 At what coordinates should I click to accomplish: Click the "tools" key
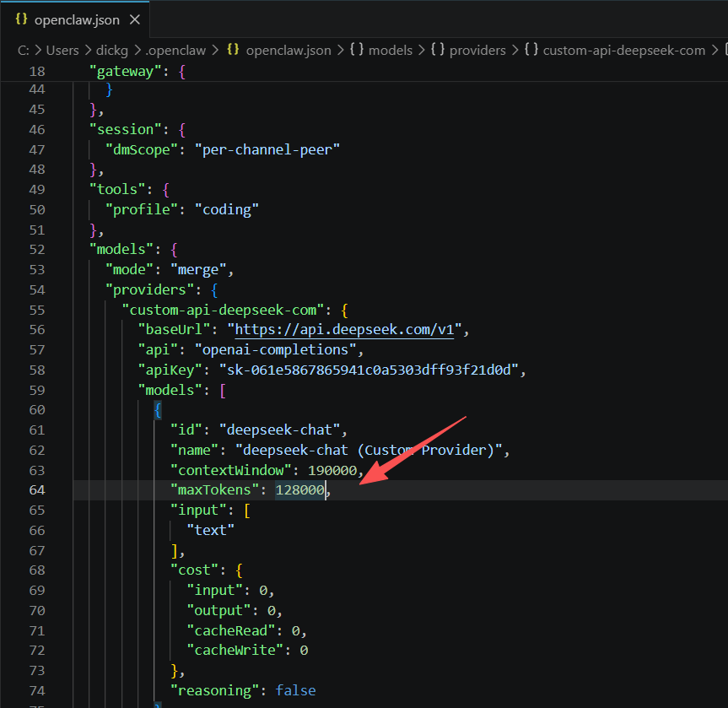(117, 189)
